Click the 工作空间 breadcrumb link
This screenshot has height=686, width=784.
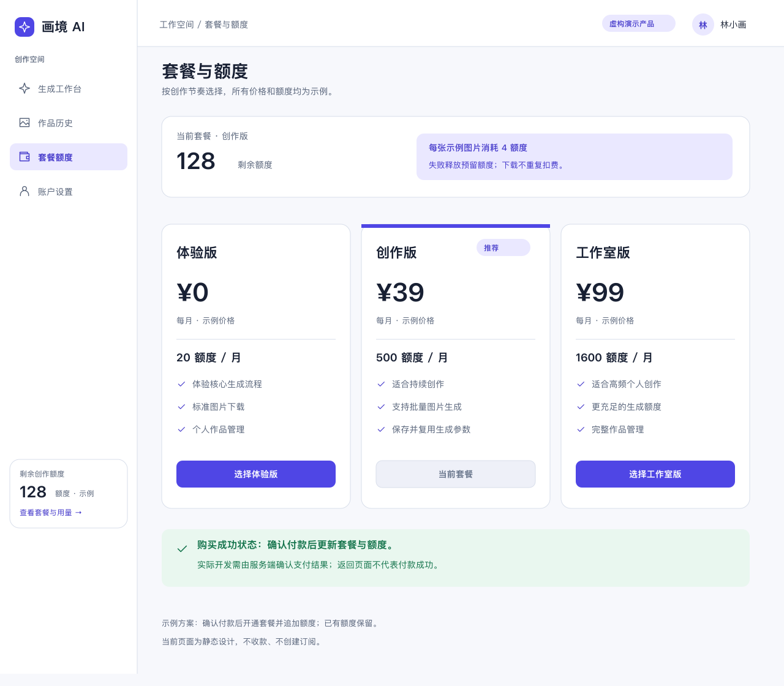click(176, 24)
